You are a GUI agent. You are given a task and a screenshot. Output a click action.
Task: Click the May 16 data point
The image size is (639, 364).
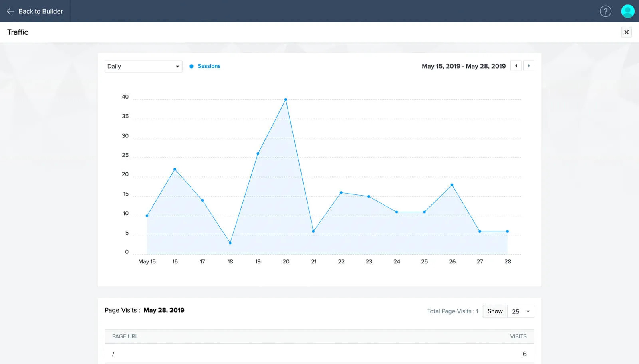pyautogui.click(x=175, y=169)
